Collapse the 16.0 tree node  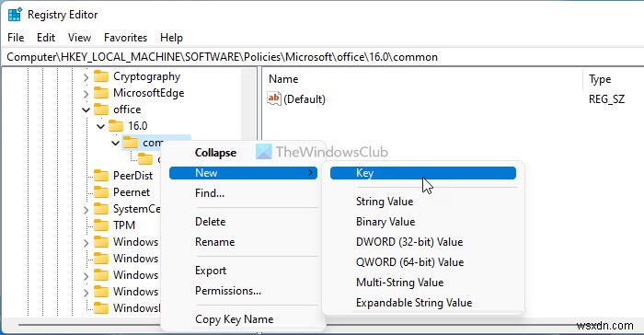[x=100, y=126]
